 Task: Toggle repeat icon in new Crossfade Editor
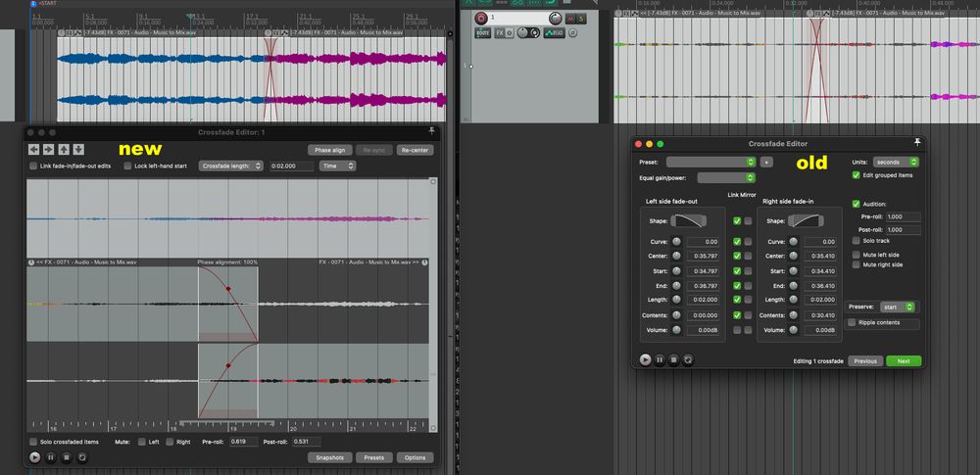click(82, 457)
